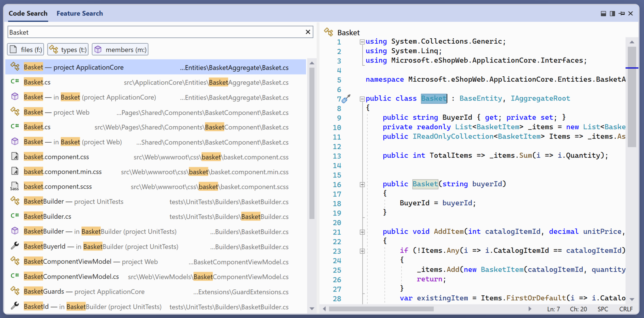
Task: Clear the Basket search query with the X
Action: click(308, 32)
